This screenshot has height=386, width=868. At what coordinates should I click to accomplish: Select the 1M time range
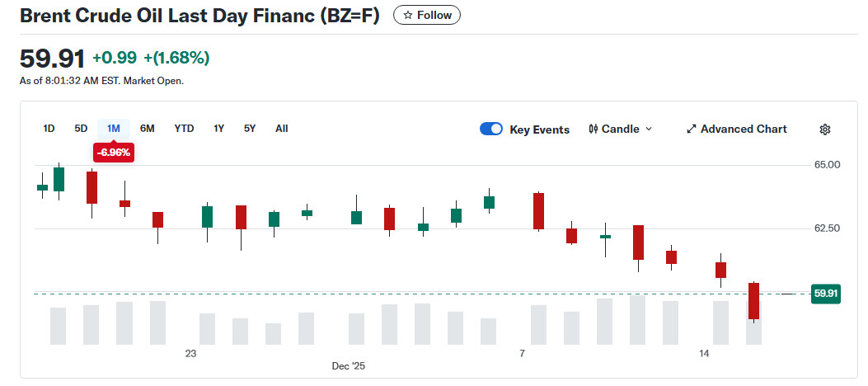coord(114,129)
